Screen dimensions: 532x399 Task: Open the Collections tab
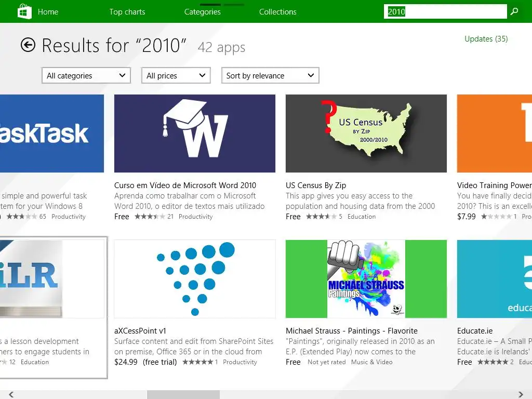tap(277, 12)
